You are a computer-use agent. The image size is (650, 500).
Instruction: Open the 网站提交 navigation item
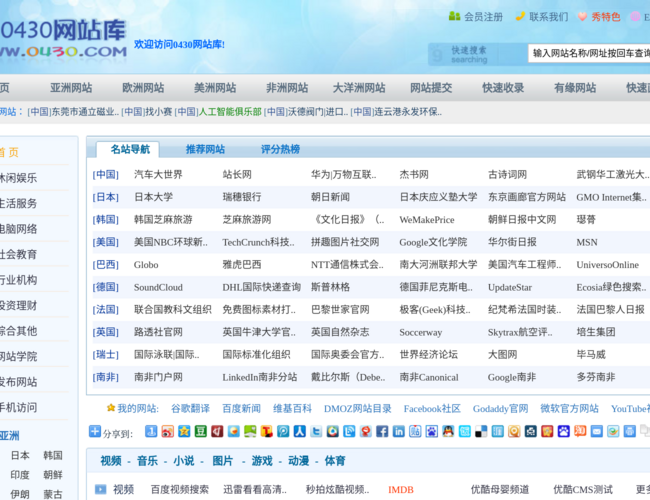pyautogui.click(x=431, y=88)
